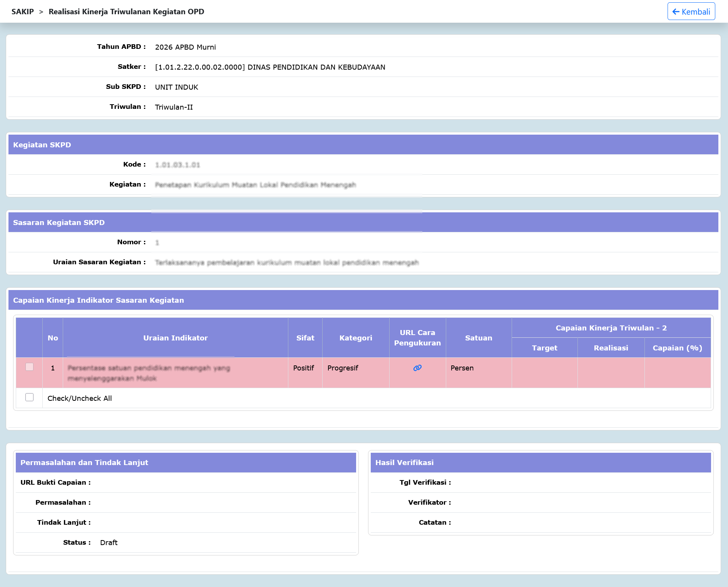
Task: Click the Sasaran Kegiatan SKPD section header
Action: pyautogui.click(x=363, y=222)
